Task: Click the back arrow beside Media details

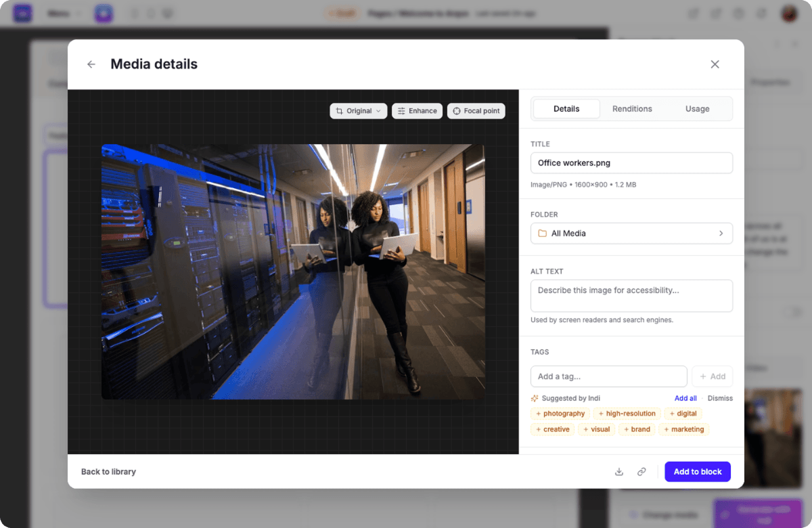Action: pos(91,64)
